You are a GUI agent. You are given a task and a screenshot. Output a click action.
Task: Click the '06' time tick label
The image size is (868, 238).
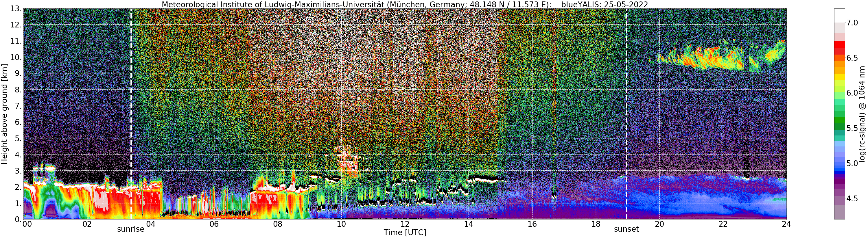pos(214,224)
